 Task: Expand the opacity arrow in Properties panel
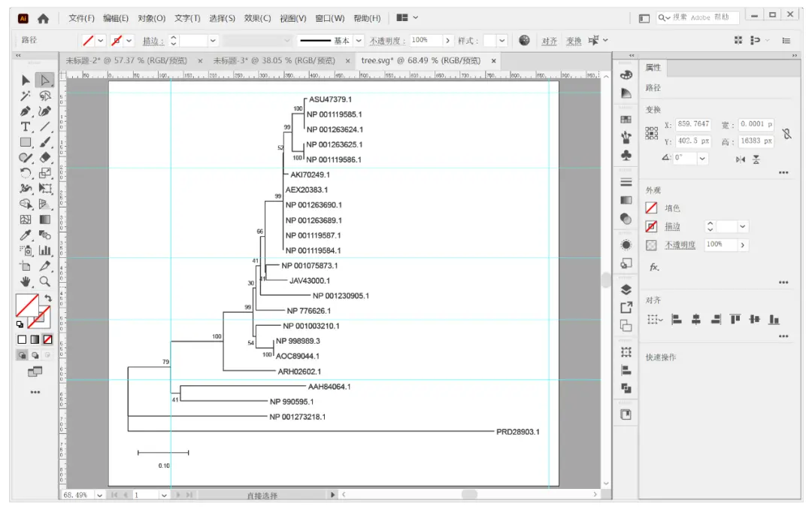coord(743,244)
